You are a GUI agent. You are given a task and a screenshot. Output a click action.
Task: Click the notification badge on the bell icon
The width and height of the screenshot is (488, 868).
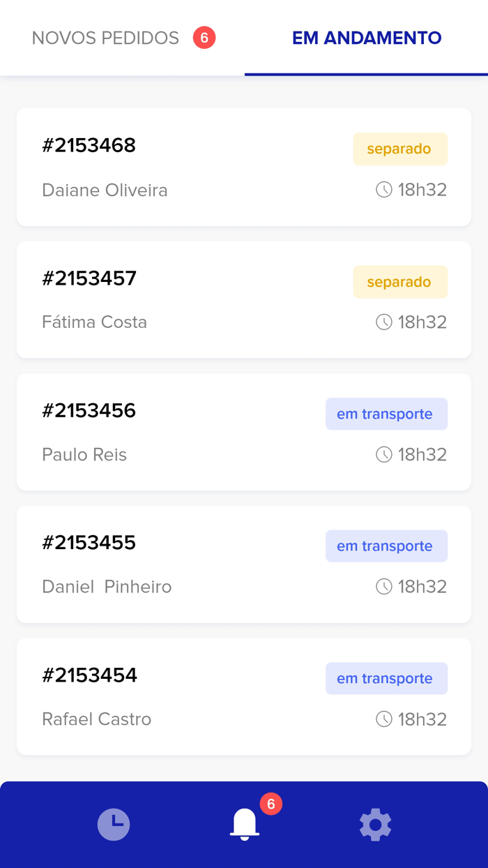click(x=271, y=803)
